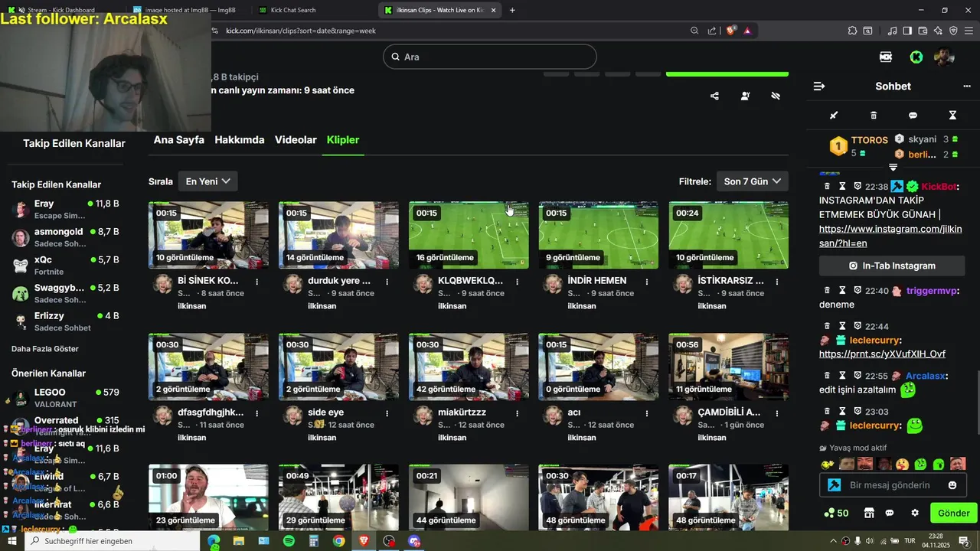Open the shop icon below message box

(869, 513)
